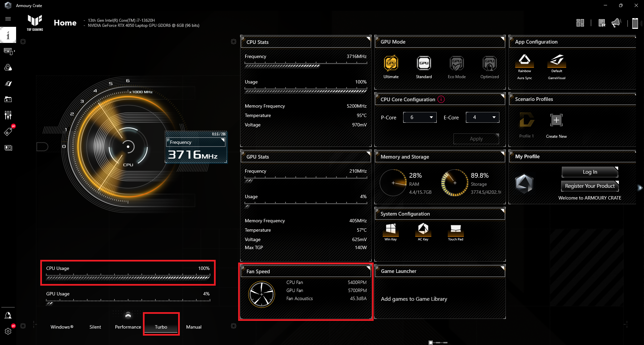Screen dimensions: 644x345
Task: Click the AC Key icon
Action: [x=423, y=229]
